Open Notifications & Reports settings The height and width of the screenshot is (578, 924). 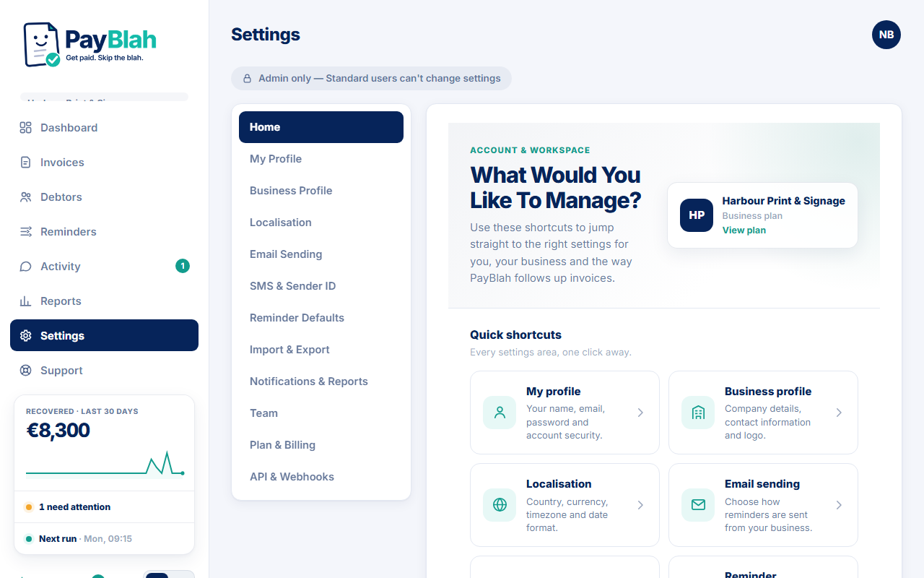321,381
